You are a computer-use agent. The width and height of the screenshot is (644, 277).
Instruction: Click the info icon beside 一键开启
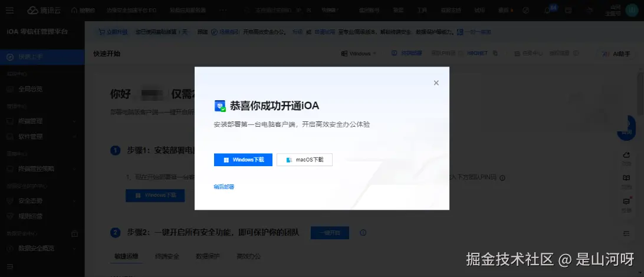click(x=363, y=233)
